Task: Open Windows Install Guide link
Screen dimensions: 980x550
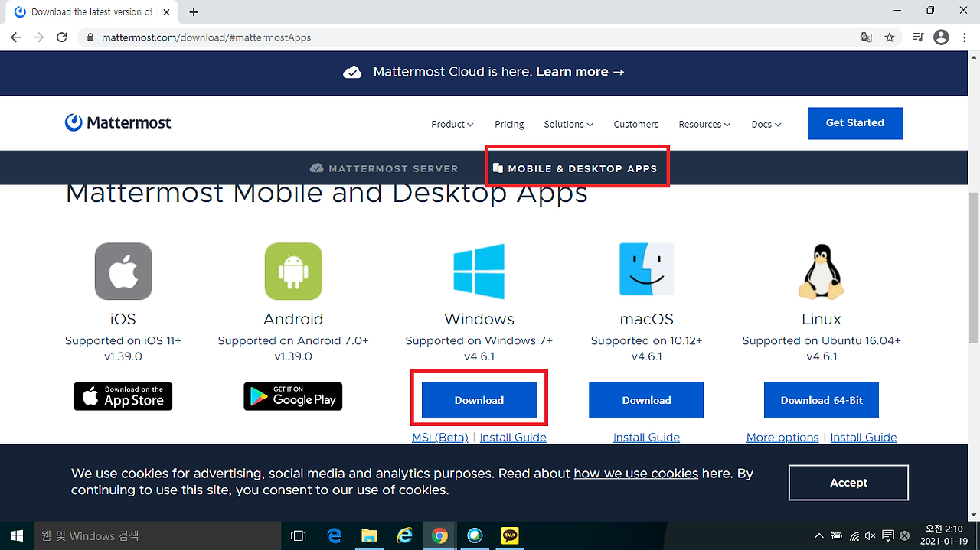Action: point(513,438)
